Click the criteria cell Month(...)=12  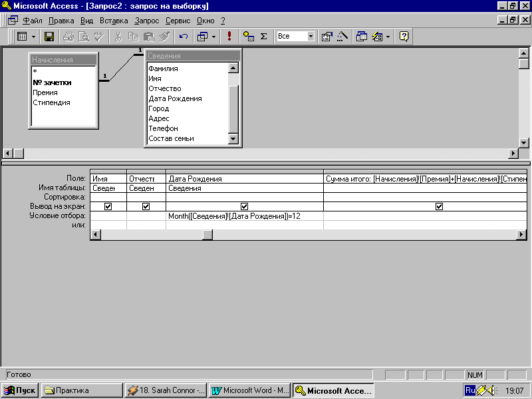click(x=245, y=216)
